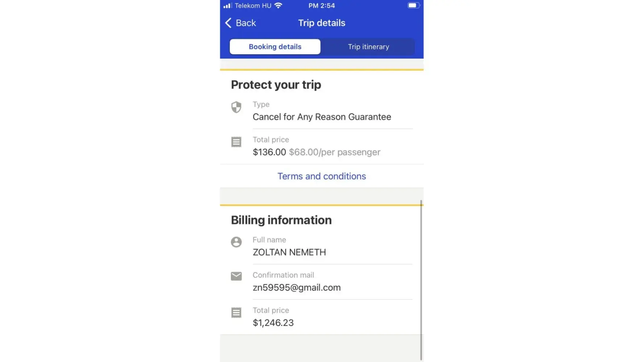Screen dimensions: 644x362
Task: Tap the receipt icon beside $136.00 price
Action: pos(236,142)
